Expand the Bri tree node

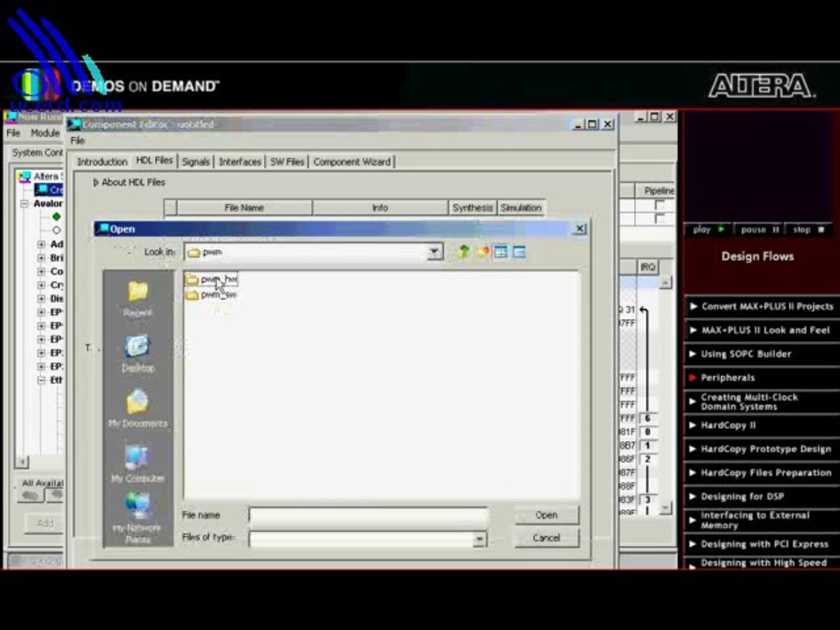tap(41, 257)
